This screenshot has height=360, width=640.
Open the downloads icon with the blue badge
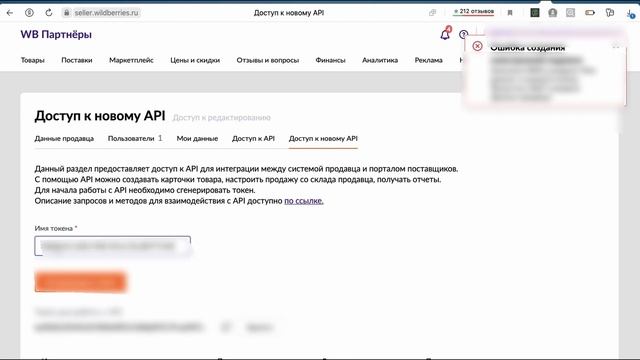(630, 13)
